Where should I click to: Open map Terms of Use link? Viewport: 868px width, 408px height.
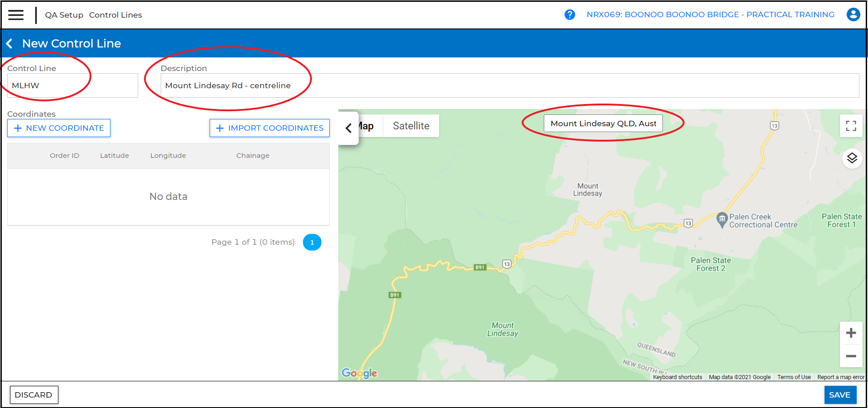point(794,377)
